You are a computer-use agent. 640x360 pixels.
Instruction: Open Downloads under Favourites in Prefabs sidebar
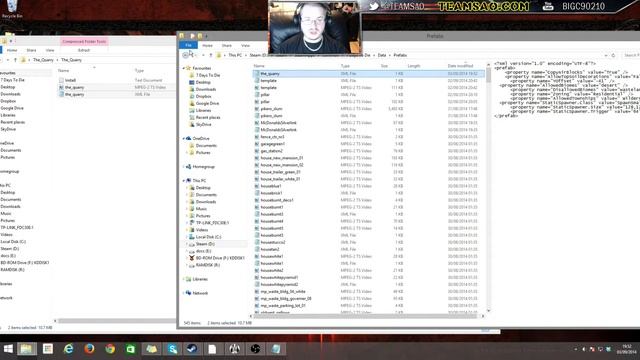pos(206,89)
